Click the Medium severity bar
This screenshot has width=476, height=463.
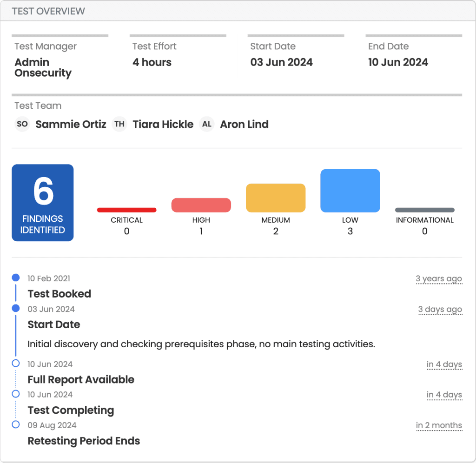(x=275, y=198)
